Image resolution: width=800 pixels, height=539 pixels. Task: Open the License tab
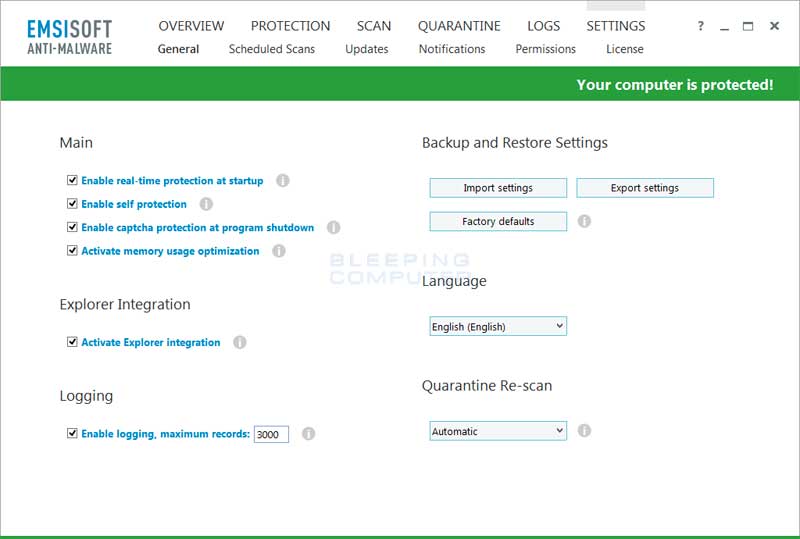(624, 49)
